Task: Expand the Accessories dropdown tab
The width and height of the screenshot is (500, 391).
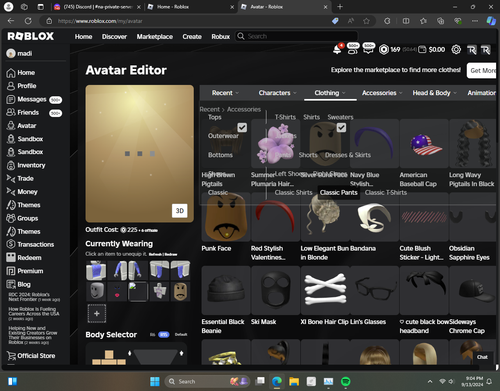Action: coord(382,93)
